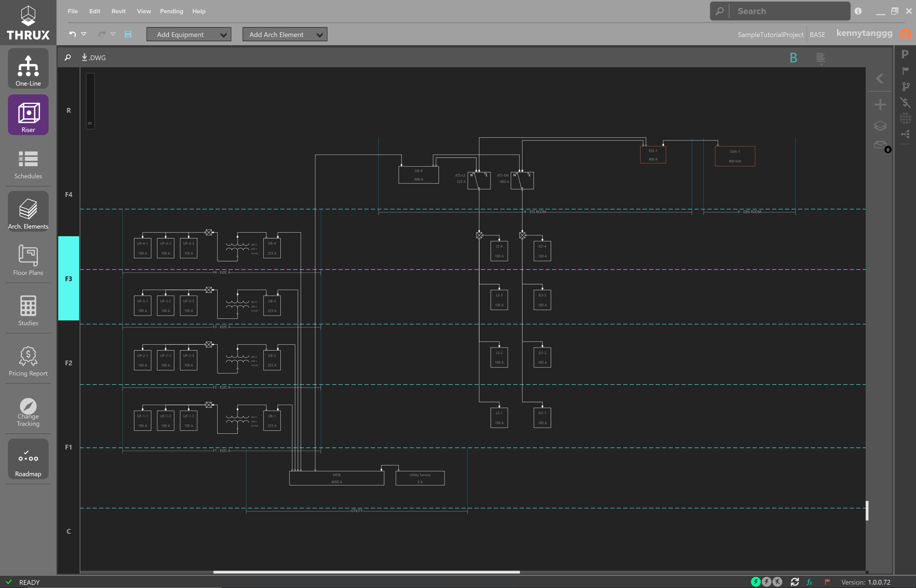The height and width of the screenshot is (588, 916).
Task: Select the R roof level
Action: click(x=69, y=110)
